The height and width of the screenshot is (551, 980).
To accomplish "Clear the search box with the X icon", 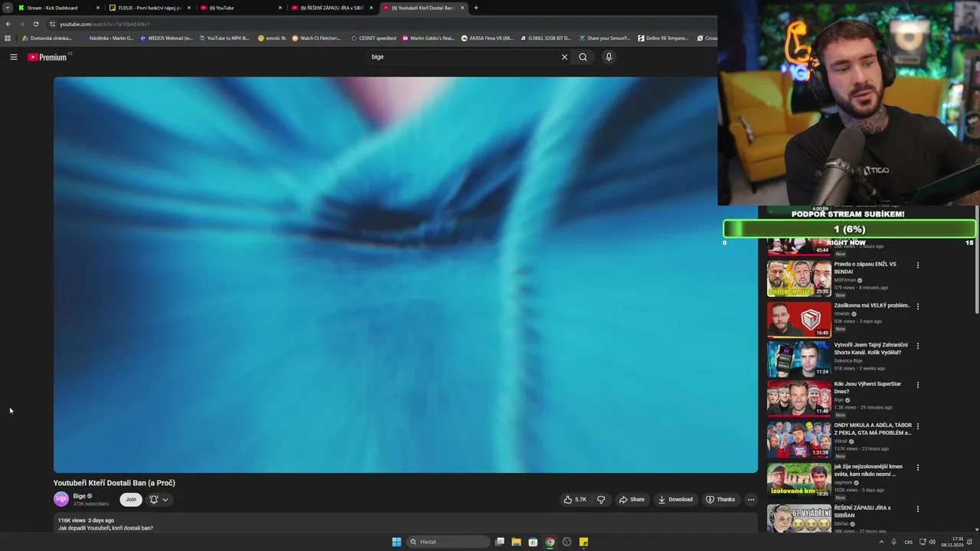I will tap(564, 57).
